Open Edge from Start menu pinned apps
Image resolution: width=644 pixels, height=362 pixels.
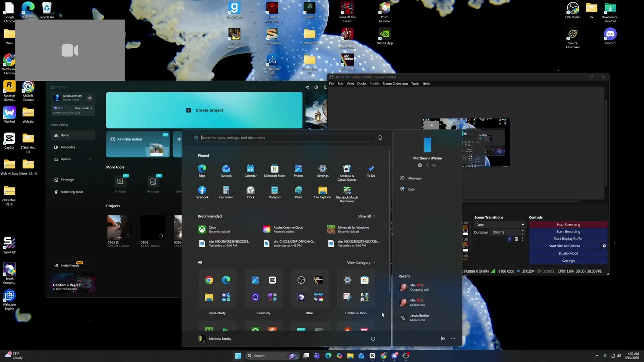[x=202, y=171]
